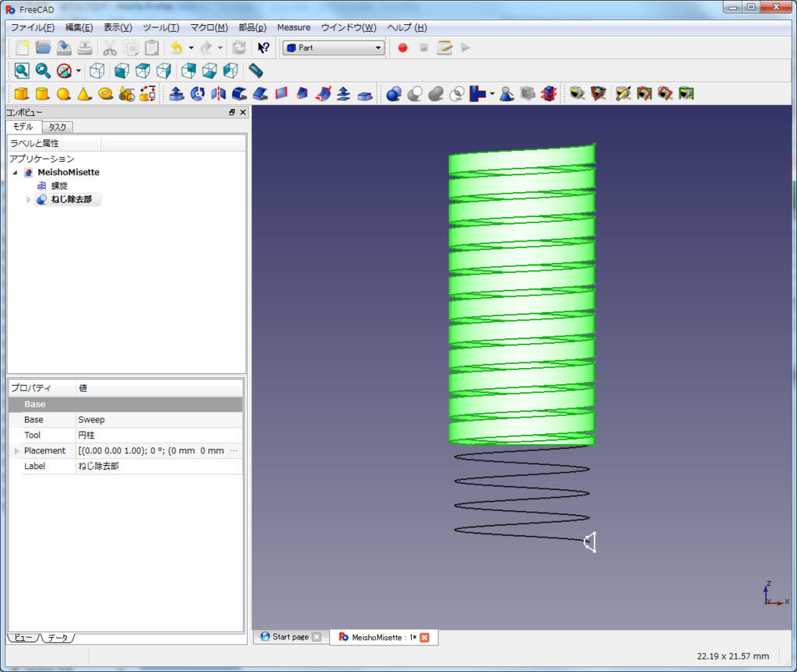The width and height of the screenshot is (797, 672).
Task: Intersect two shapes with common icon
Action: pos(456,93)
